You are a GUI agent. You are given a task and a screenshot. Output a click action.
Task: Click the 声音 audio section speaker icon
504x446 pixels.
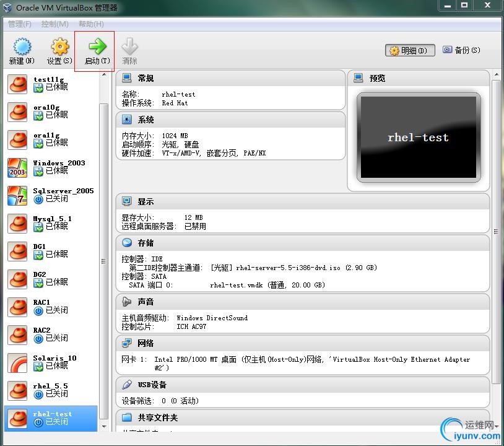[x=127, y=302]
